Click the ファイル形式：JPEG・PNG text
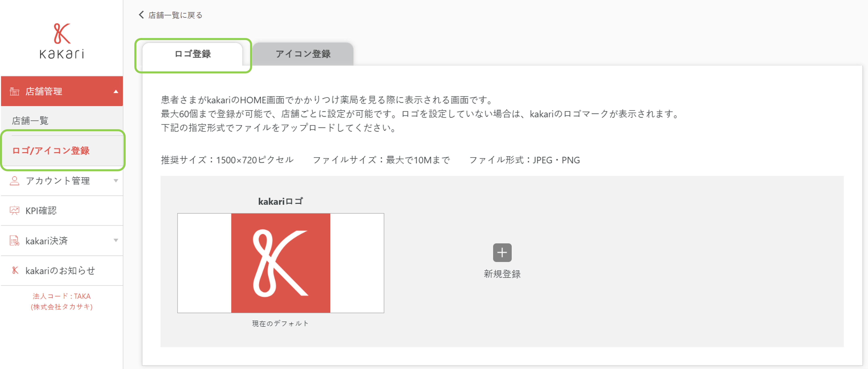Screen dimensions: 868x369 click(525, 160)
